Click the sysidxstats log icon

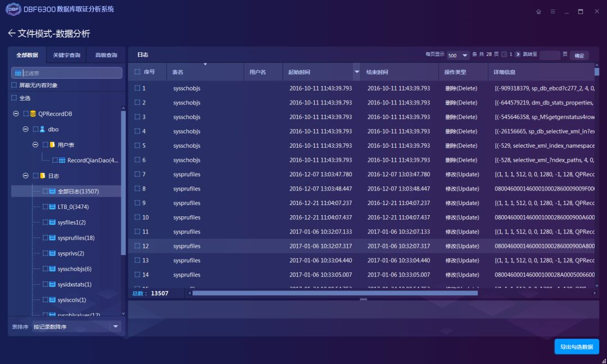(x=52, y=284)
